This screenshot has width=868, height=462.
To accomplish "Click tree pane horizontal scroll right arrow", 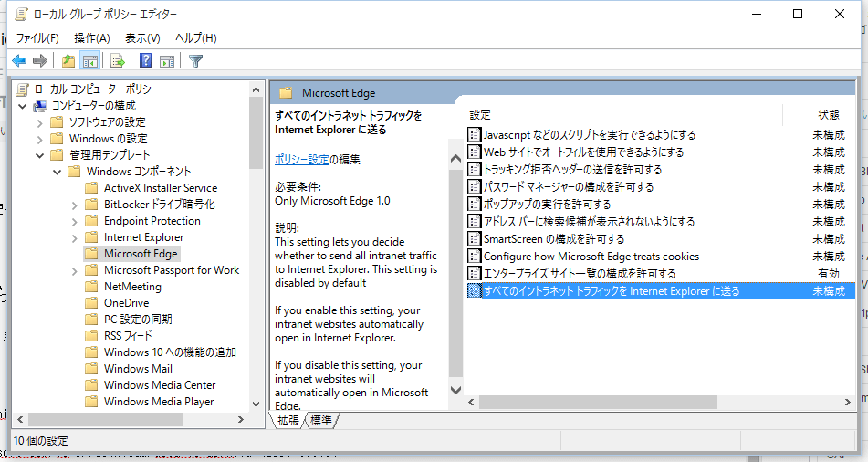I will coord(240,420).
